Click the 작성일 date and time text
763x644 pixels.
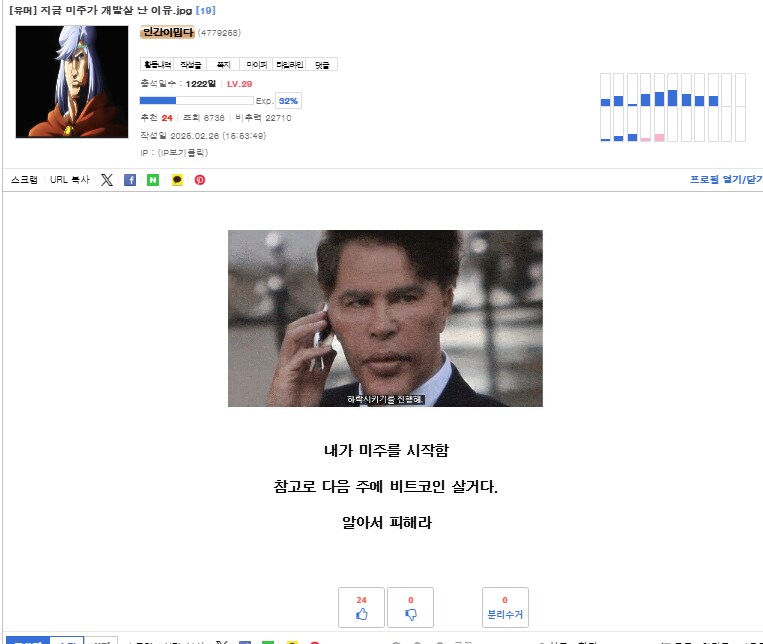pyautogui.click(x=203, y=135)
